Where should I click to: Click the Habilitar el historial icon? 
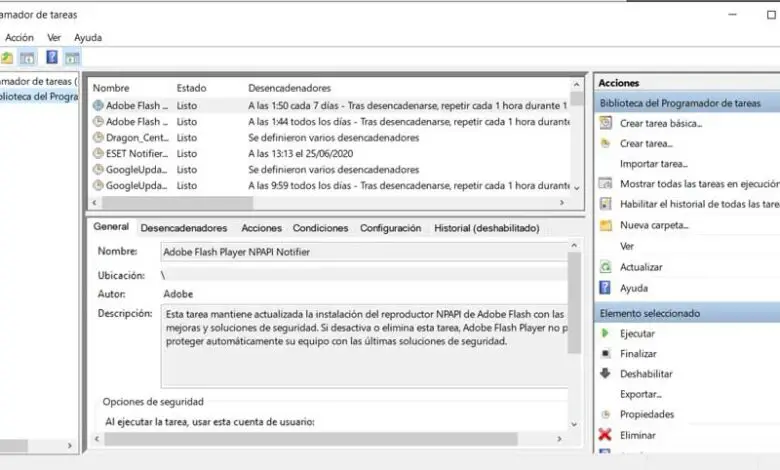pyautogui.click(x=605, y=204)
